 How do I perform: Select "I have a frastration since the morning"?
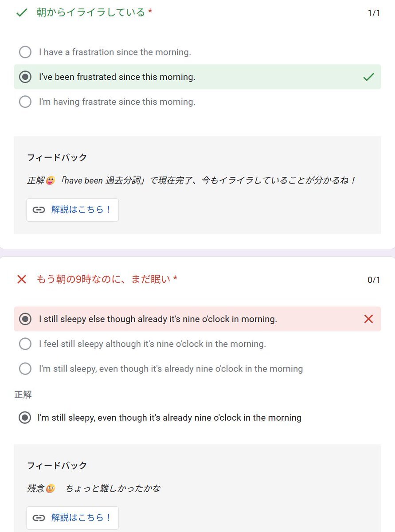[x=25, y=52]
